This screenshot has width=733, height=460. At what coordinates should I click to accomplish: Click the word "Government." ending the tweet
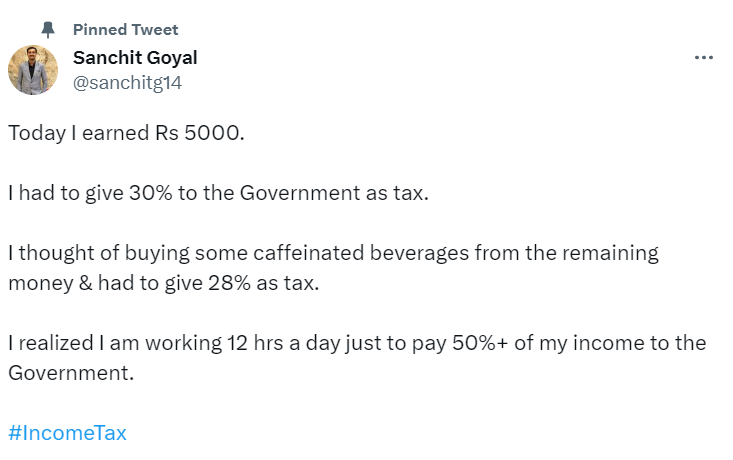click(71, 373)
